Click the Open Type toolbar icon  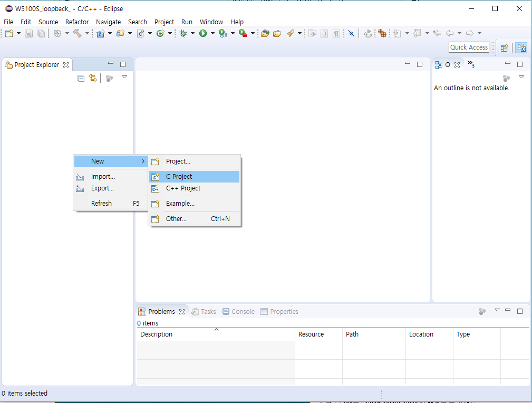click(x=265, y=33)
